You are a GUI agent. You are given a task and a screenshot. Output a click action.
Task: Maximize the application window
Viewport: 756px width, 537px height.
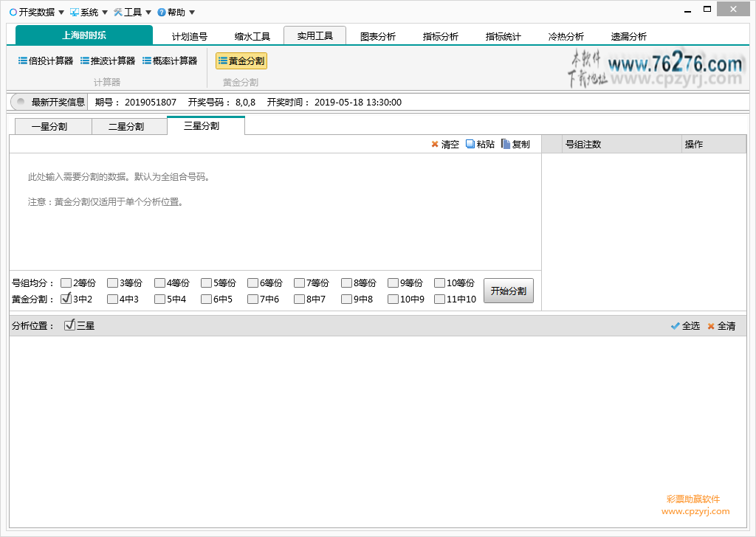click(x=707, y=9)
